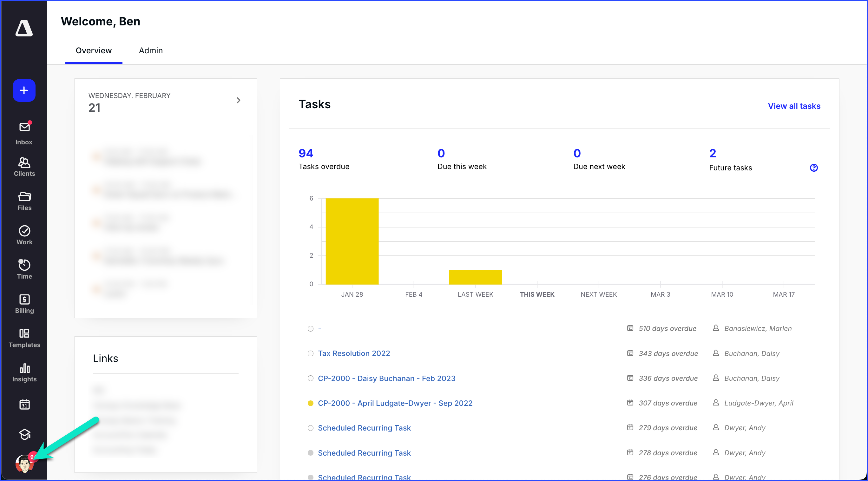Click calendar icon beside 278 days overdue
Image resolution: width=868 pixels, height=481 pixels.
[x=630, y=452]
